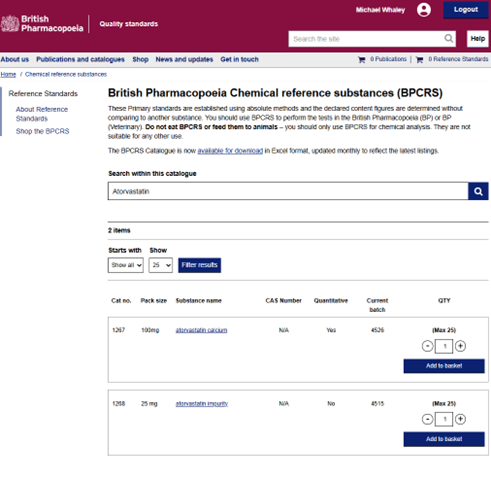Click the Filter results button
Viewport: 491px width, 478px height.
(199, 265)
